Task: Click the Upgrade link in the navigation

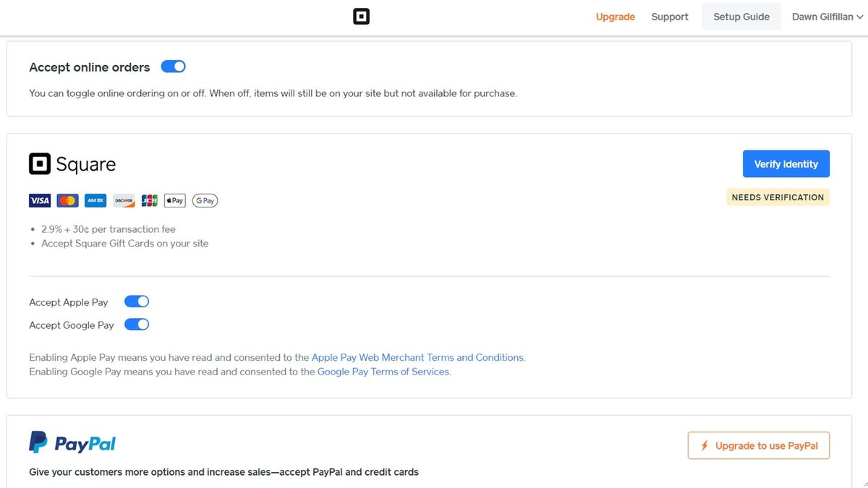Action: (x=615, y=16)
